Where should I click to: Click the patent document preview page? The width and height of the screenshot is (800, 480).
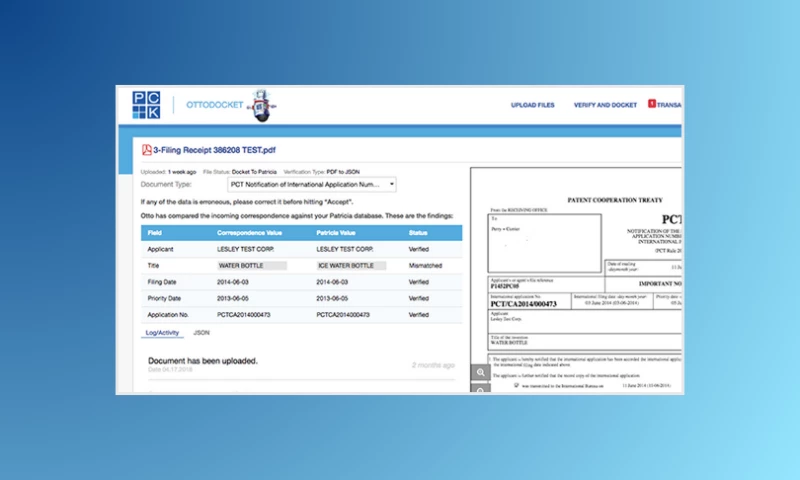pyautogui.click(x=576, y=280)
